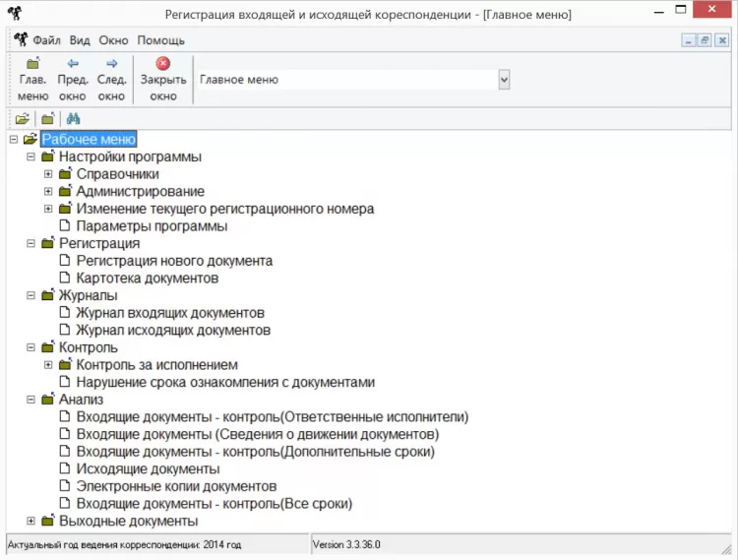Click the Version 3.3.36.0 status text

click(x=346, y=544)
